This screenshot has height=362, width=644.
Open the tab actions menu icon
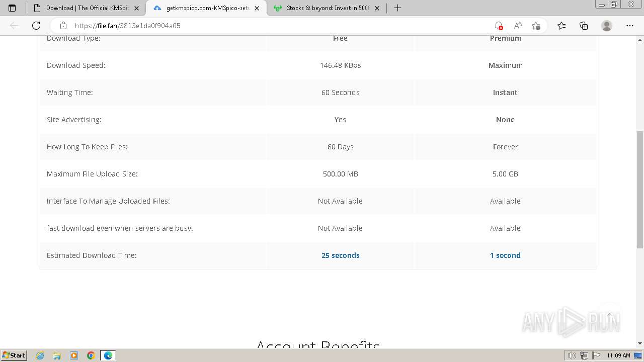pos(12,8)
